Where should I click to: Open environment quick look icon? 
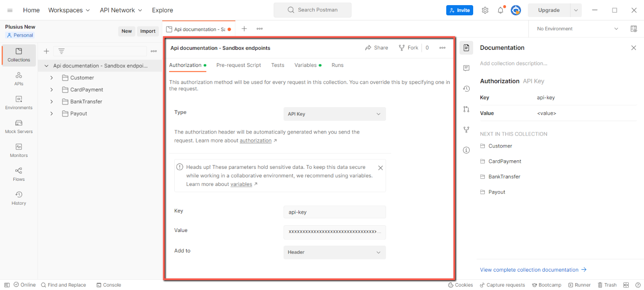pyautogui.click(x=634, y=29)
